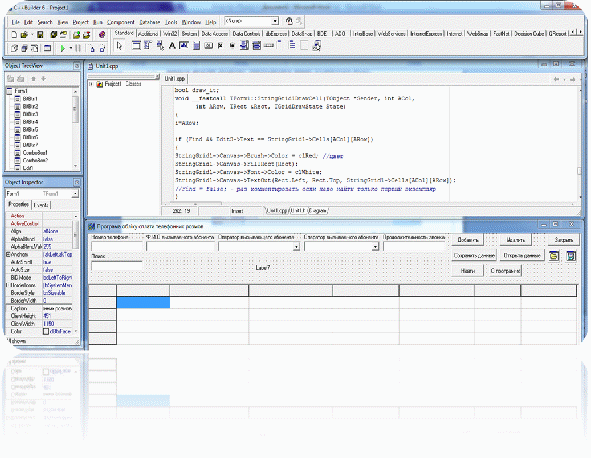Open Help contents toolbar icon
Image resolution: width=591 pixels, height=458 pixels.
click(102, 35)
